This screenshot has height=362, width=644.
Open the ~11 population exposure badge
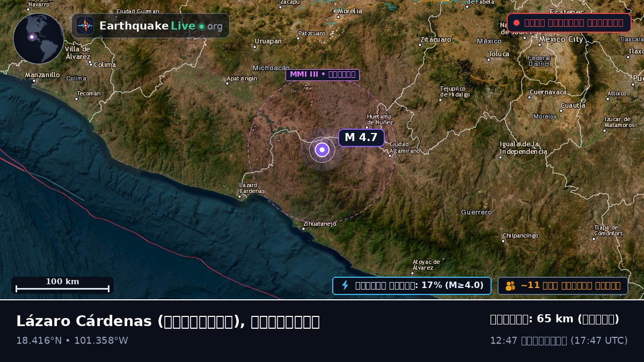pos(562,285)
